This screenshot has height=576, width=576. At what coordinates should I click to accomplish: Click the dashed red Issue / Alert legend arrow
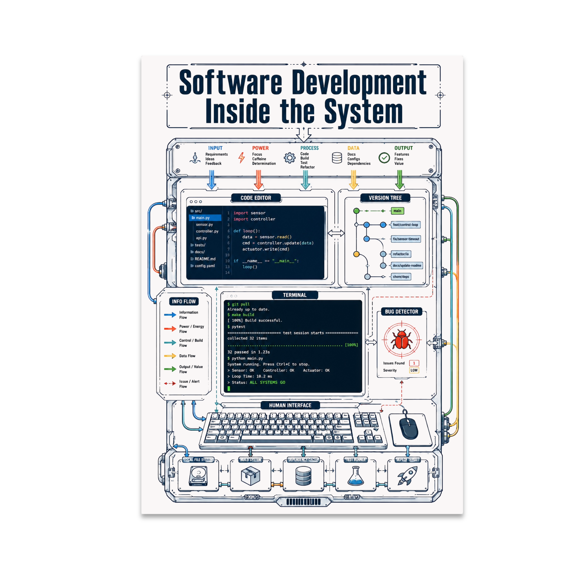point(170,384)
